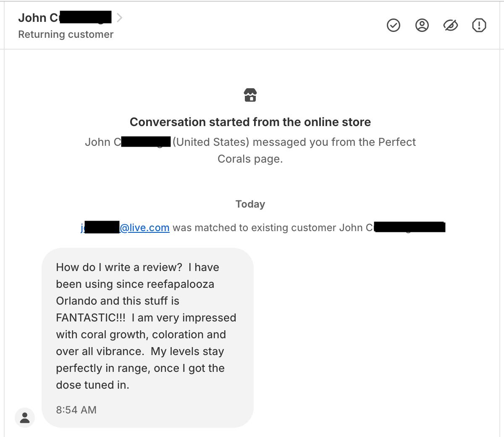Click the customer avatar beside the message
Screen dimensions: 504x437
click(25, 417)
